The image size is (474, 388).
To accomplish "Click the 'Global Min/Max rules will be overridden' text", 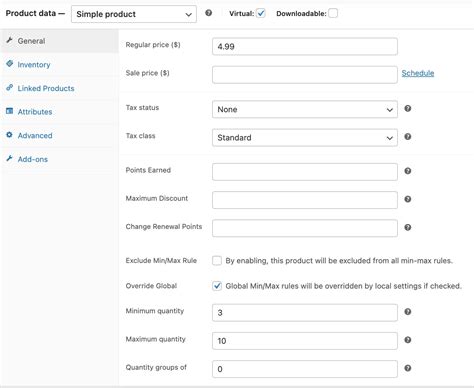I will [x=344, y=286].
